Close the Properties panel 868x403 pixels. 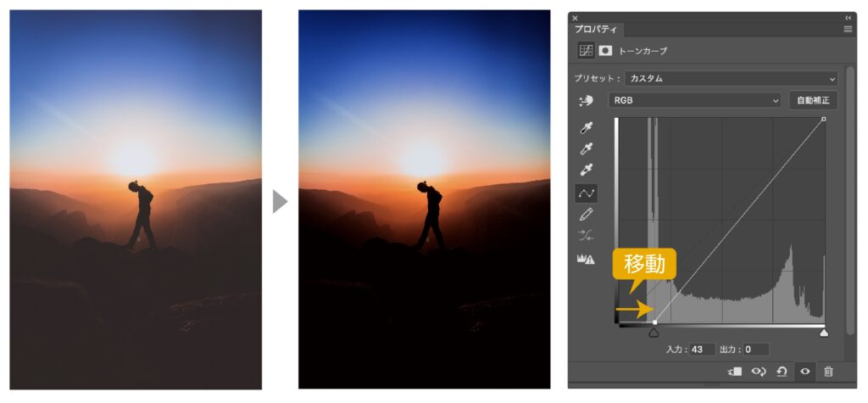pos(575,18)
